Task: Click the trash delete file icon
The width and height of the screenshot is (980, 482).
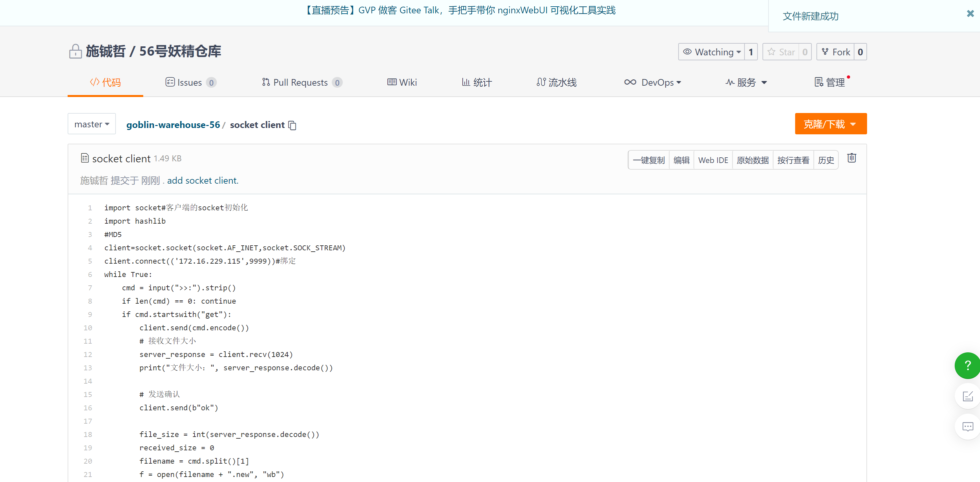Action: (x=851, y=158)
